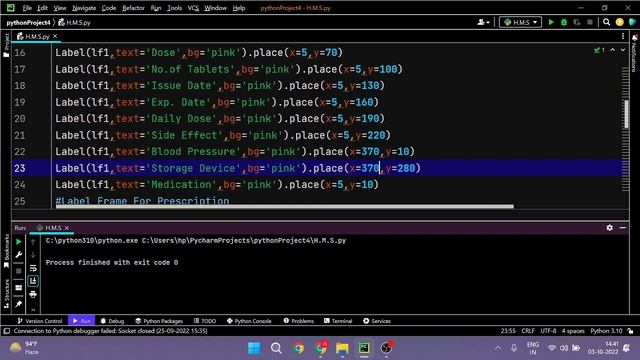Open the Structure tool window sidebar
This screenshot has width=640, height=360.
[x=6, y=293]
